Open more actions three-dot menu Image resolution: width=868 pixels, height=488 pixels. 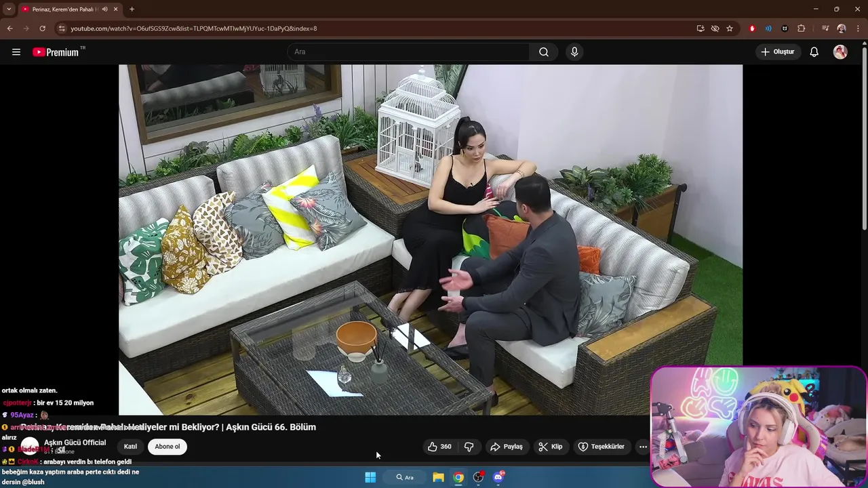coord(643,447)
